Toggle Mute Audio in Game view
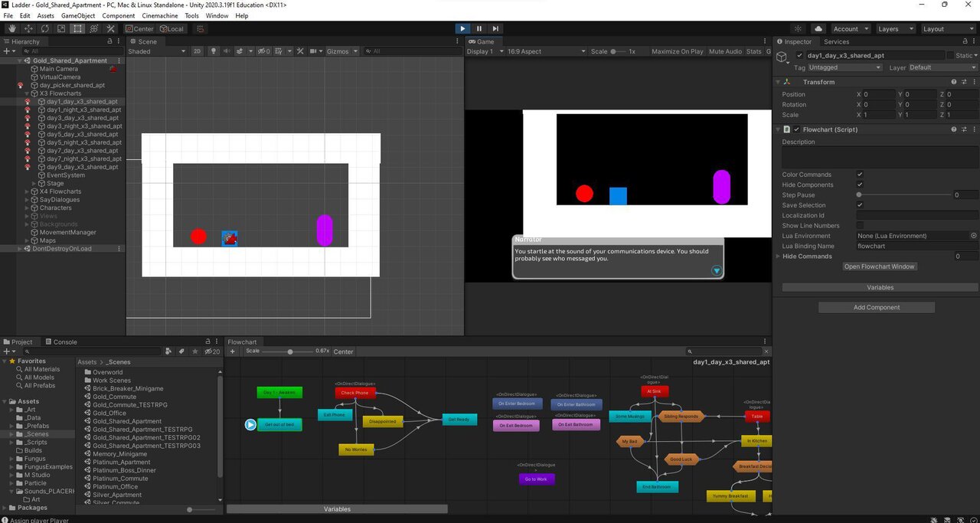 point(725,51)
